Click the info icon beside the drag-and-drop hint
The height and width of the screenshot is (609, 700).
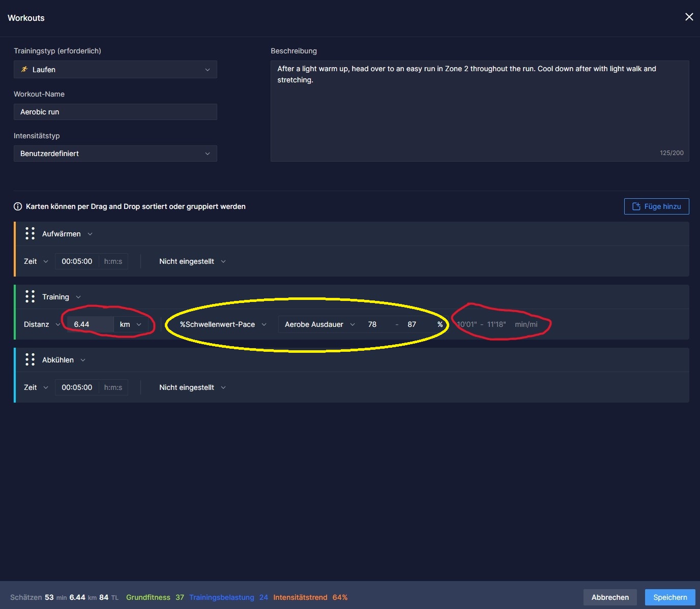click(x=18, y=206)
